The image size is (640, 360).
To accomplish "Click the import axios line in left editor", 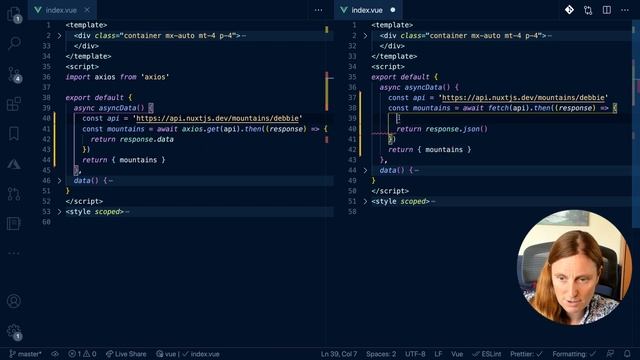I will tap(117, 77).
